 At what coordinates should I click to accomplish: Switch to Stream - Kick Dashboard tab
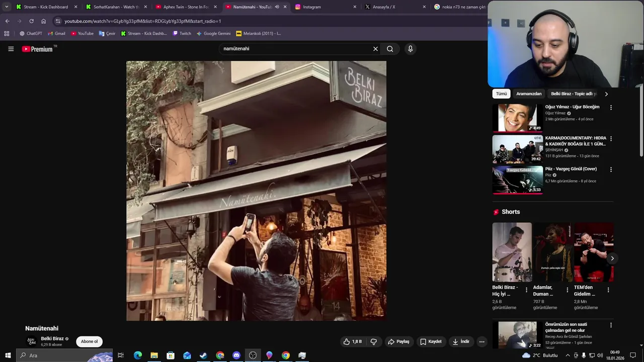tap(46, 7)
